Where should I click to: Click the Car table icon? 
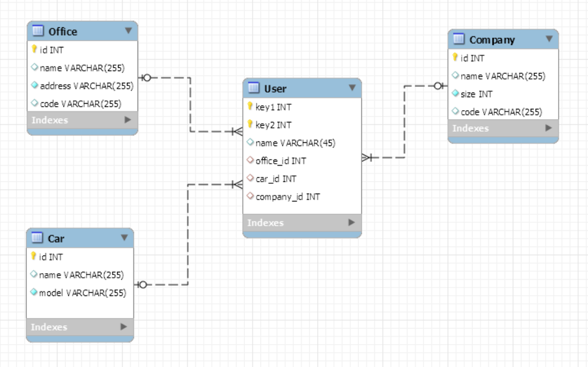tap(38, 239)
